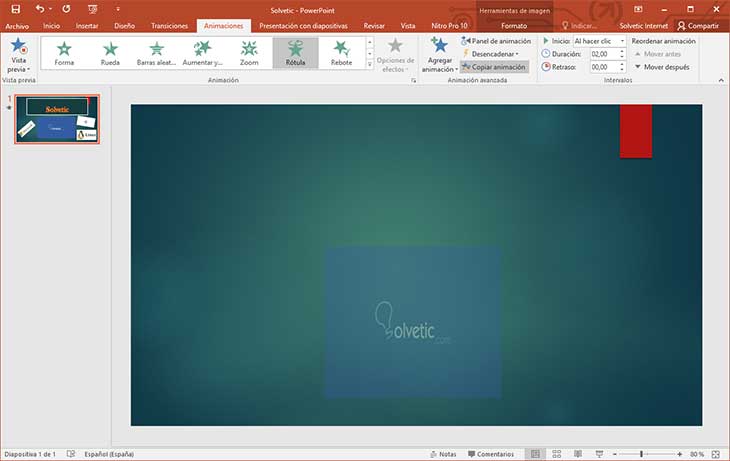Open the undo history dropdown arrow
The width and height of the screenshot is (730, 461).
coord(50,9)
